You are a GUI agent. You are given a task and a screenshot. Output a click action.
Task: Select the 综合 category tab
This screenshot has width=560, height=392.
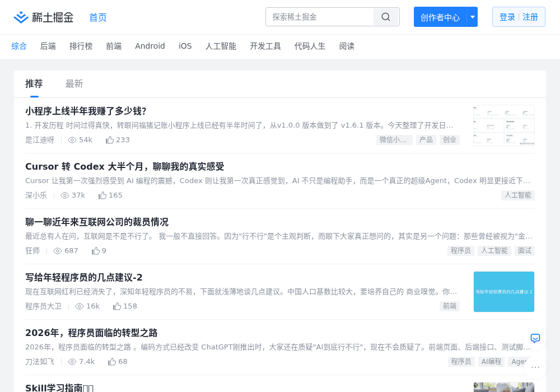[19, 46]
